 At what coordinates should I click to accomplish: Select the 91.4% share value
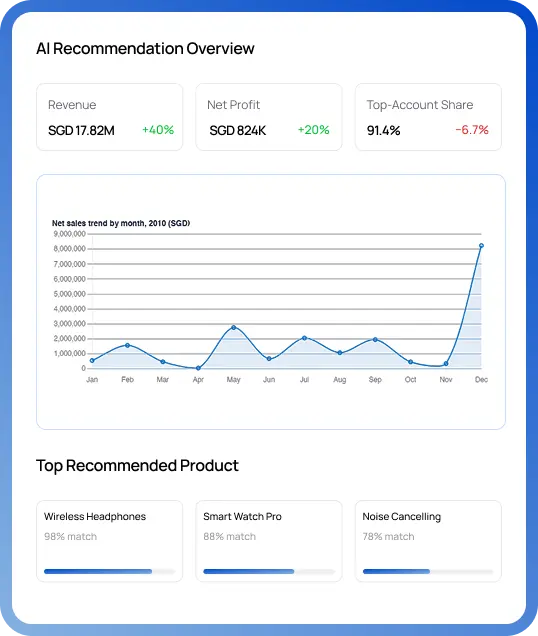pos(383,131)
